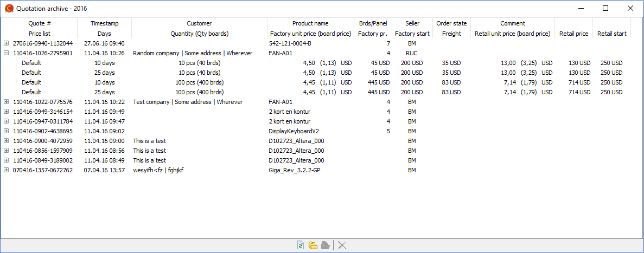Select quote number 110416-0947-0311784

(43, 121)
